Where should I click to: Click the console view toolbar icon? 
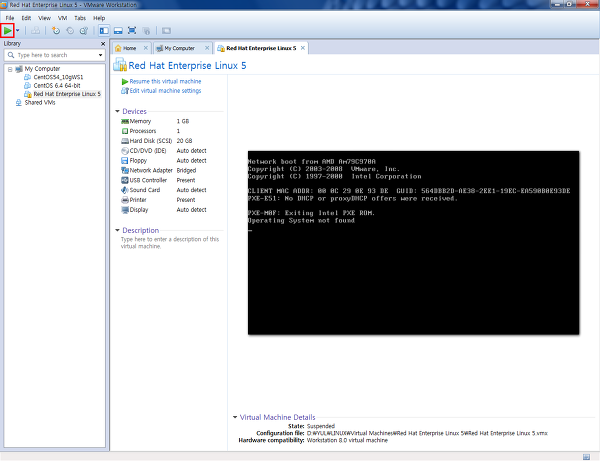[166, 31]
